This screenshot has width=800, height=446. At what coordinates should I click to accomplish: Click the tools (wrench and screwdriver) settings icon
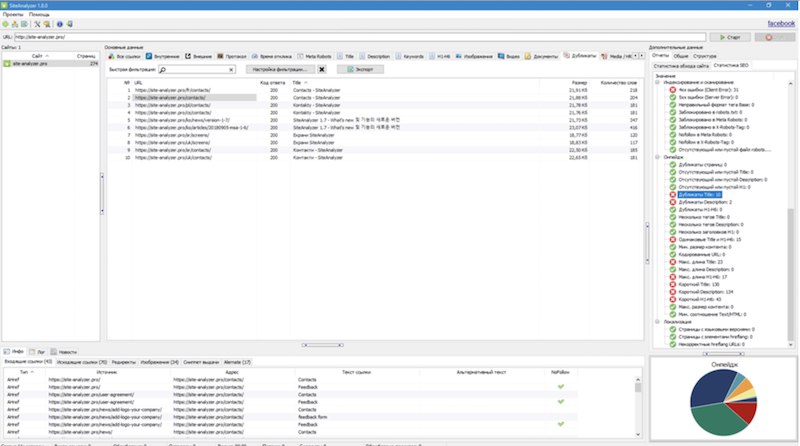point(37,24)
